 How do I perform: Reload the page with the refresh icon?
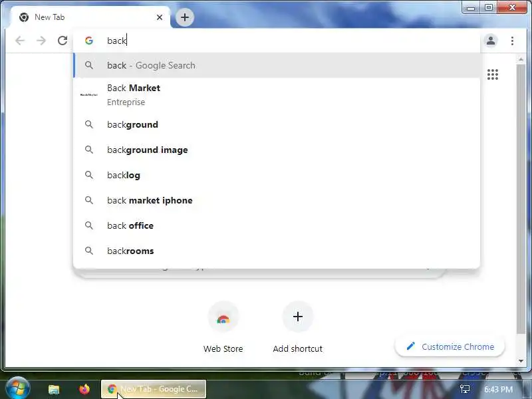point(63,41)
